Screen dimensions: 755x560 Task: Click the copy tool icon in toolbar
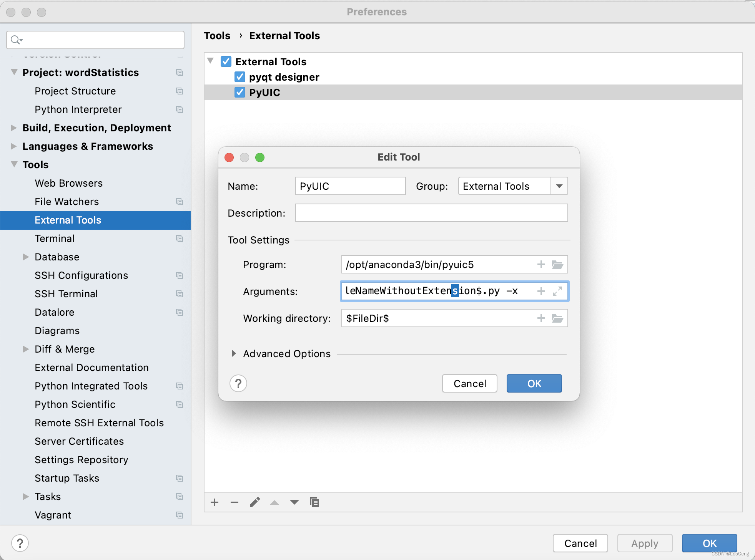(x=314, y=502)
